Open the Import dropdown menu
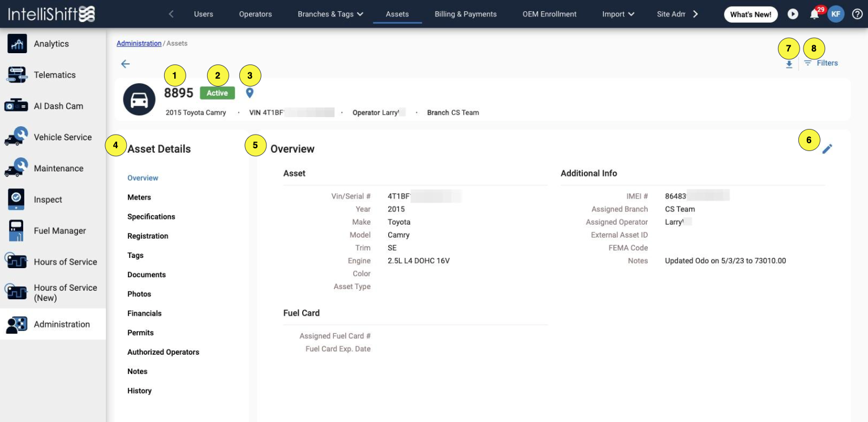Screen dimensions: 868x422 point(617,14)
